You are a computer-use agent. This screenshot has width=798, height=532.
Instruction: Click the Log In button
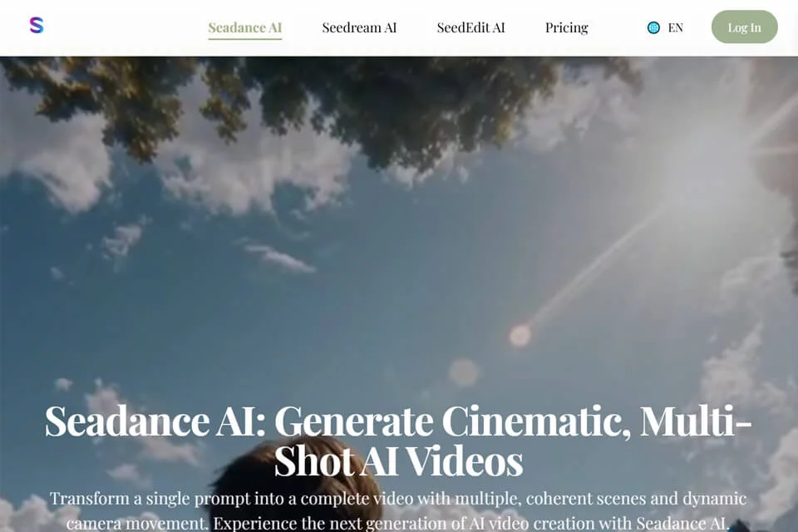[744, 27]
